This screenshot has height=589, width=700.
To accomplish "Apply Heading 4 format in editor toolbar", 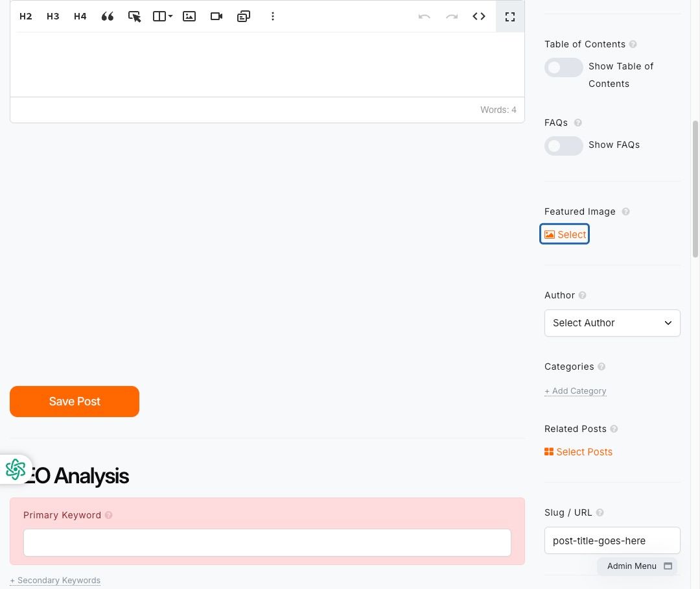I will 80,16.
